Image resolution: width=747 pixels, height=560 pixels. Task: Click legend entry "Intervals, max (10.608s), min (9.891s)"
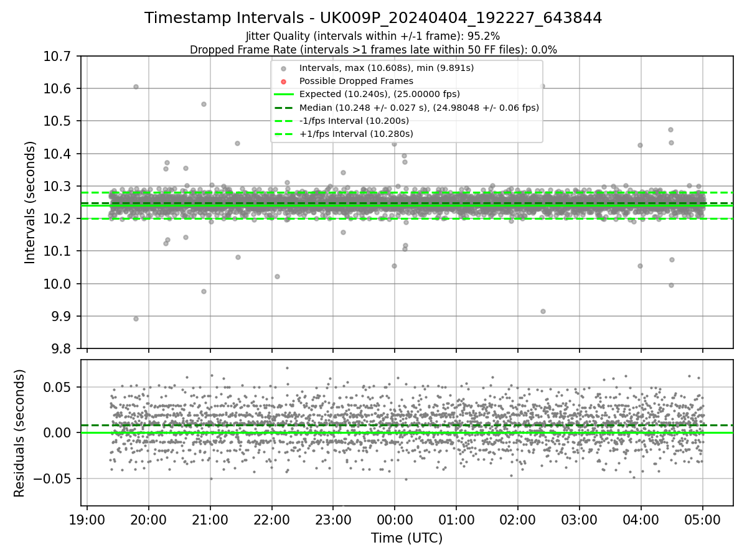[x=387, y=68]
